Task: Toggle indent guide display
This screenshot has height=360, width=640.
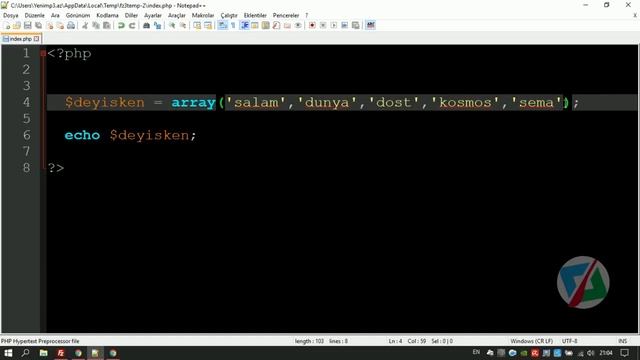Action: point(244,25)
